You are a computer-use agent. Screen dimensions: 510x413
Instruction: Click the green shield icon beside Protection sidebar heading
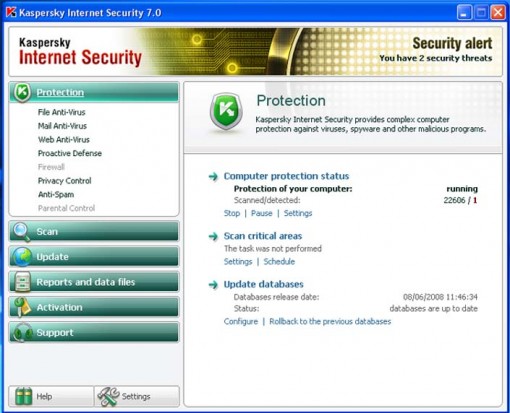(22, 92)
